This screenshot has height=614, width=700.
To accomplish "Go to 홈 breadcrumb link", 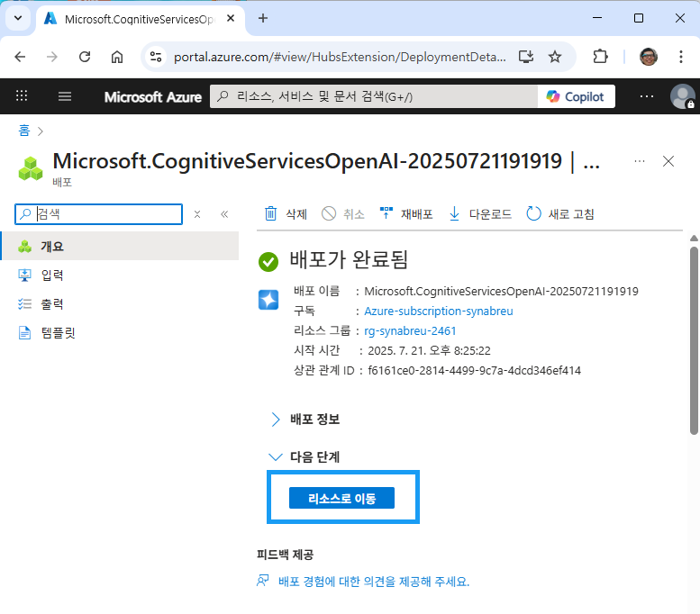I will tap(24, 131).
